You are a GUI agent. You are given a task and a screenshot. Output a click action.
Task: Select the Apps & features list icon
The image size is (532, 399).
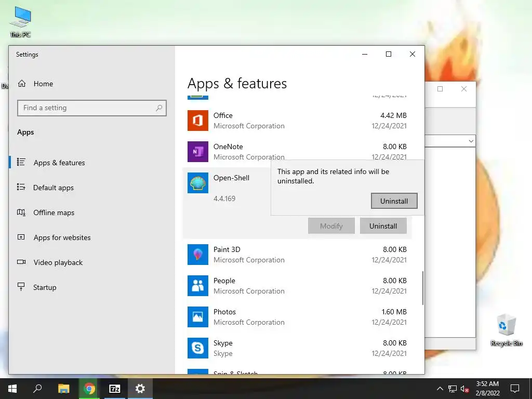pyautogui.click(x=21, y=162)
